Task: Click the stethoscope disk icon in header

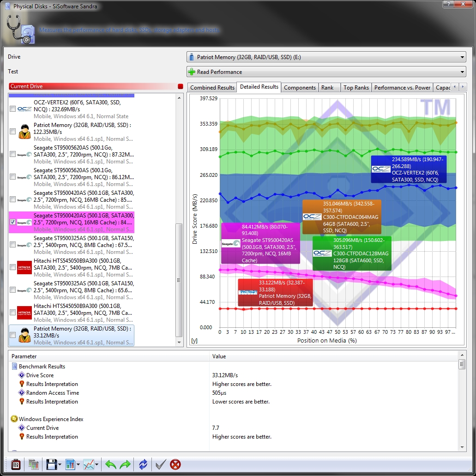Action: pos(21,29)
